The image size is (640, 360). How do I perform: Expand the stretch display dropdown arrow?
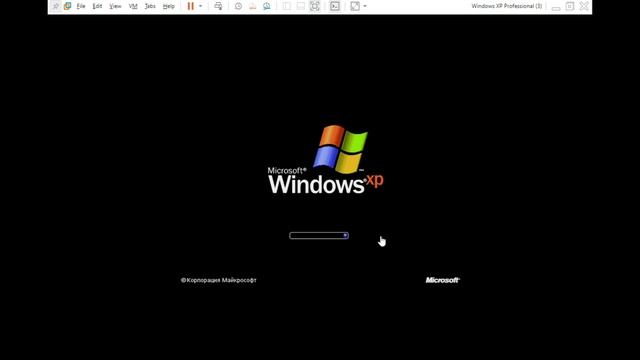pos(365,6)
